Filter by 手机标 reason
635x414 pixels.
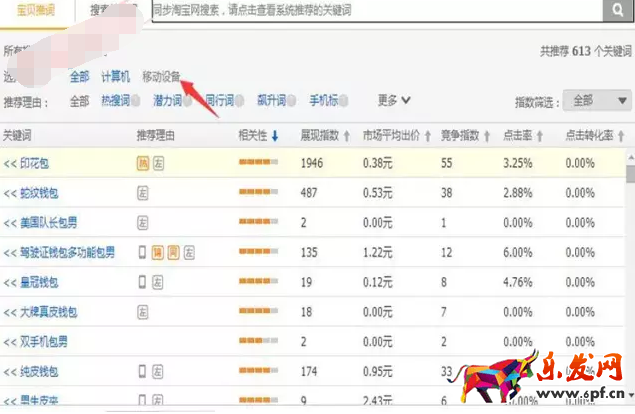tap(324, 100)
